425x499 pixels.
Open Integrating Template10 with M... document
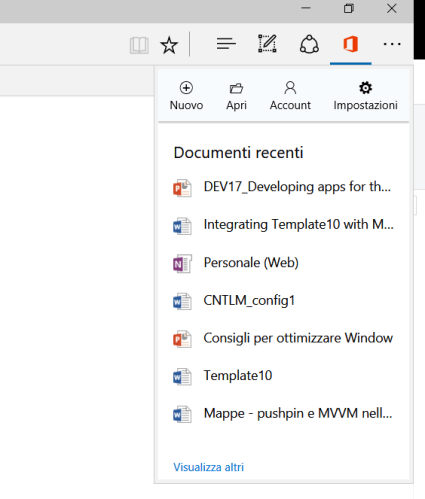click(x=298, y=224)
